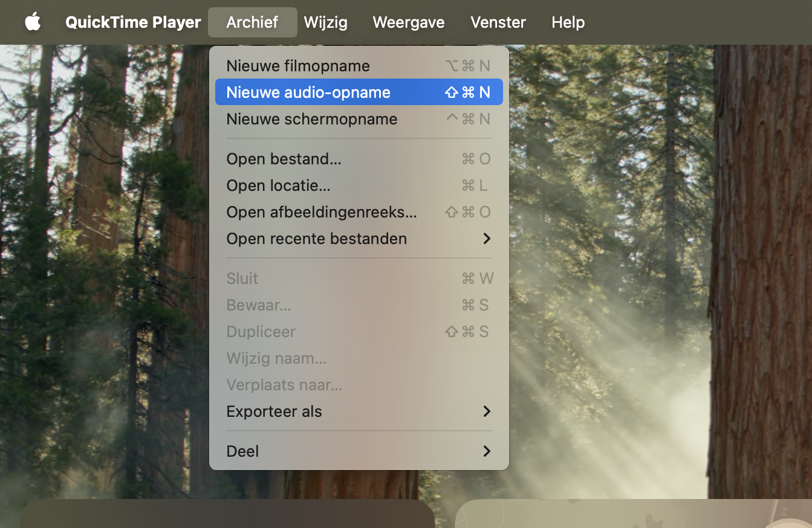Choose Nieuwe filmopname

359,66
